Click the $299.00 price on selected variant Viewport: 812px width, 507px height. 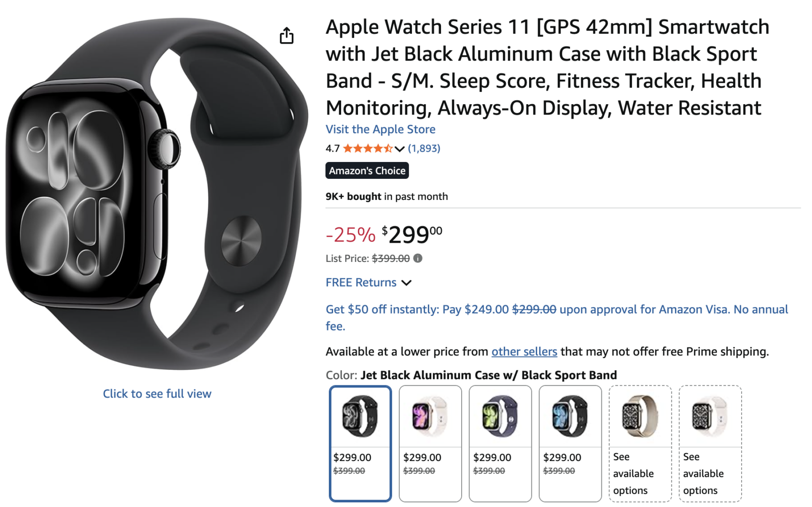(352, 457)
